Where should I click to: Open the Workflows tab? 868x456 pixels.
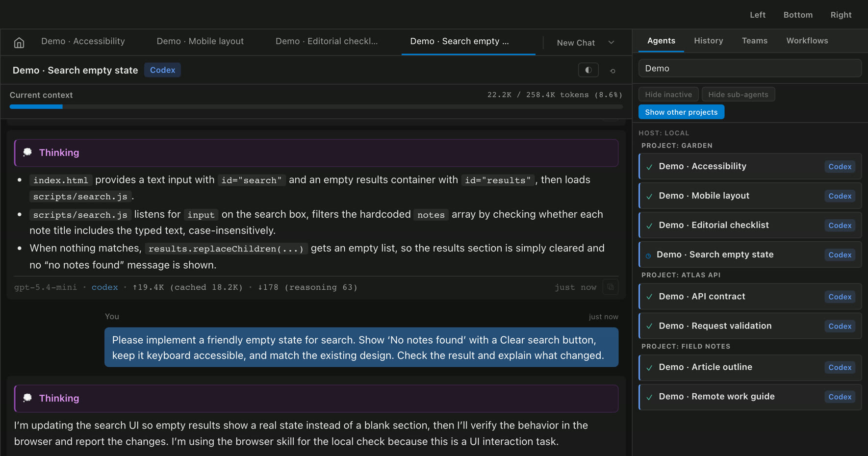coord(807,41)
